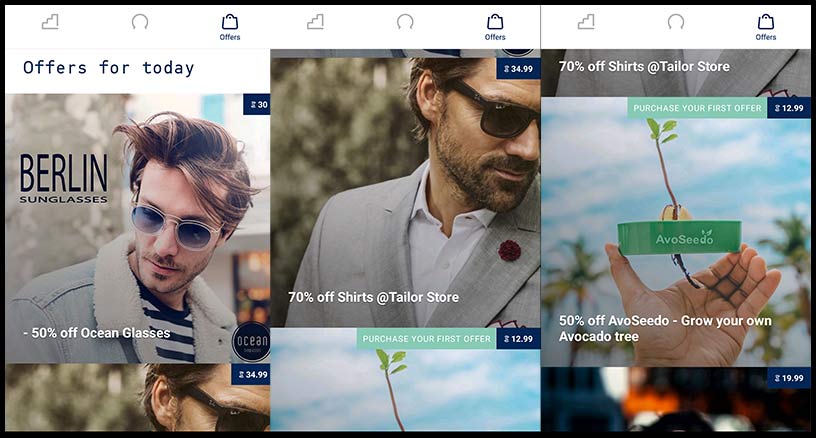Tap the circular arc icon in the right phone screen

(x=676, y=22)
